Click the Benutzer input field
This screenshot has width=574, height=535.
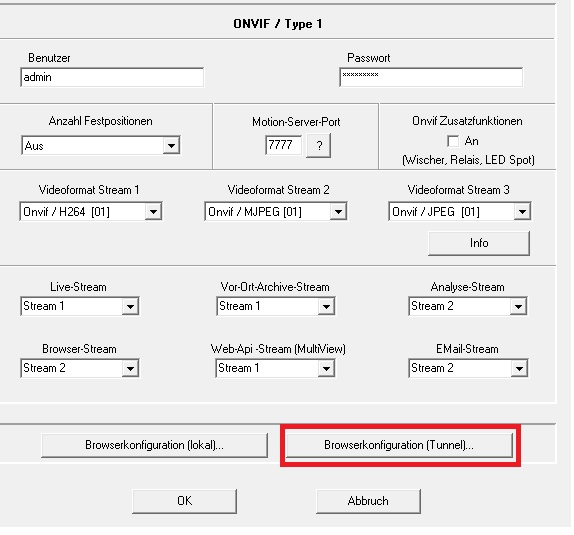[x=112, y=77]
